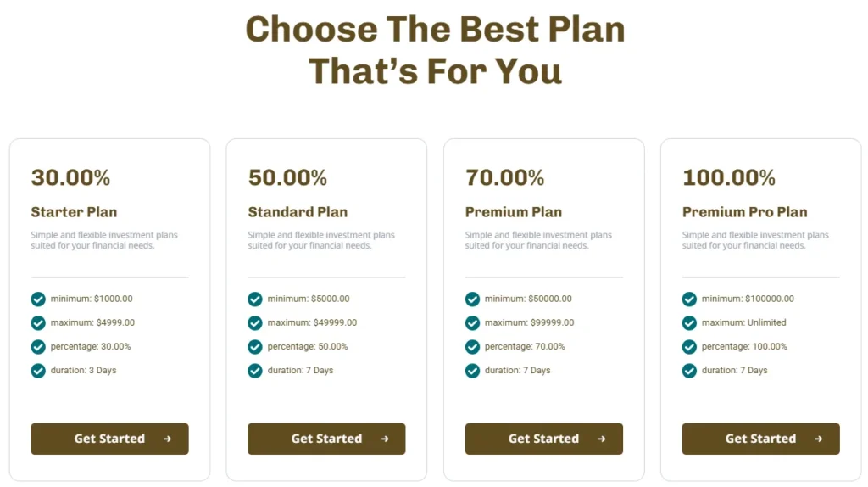Click the checkmark beside minimum: $5000.00
The image size is (868, 487).
255,299
